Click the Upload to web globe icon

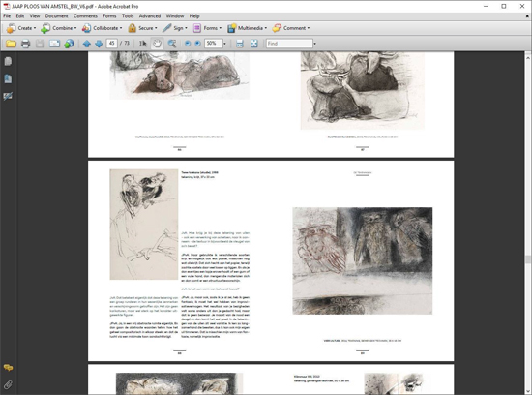pos(69,44)
